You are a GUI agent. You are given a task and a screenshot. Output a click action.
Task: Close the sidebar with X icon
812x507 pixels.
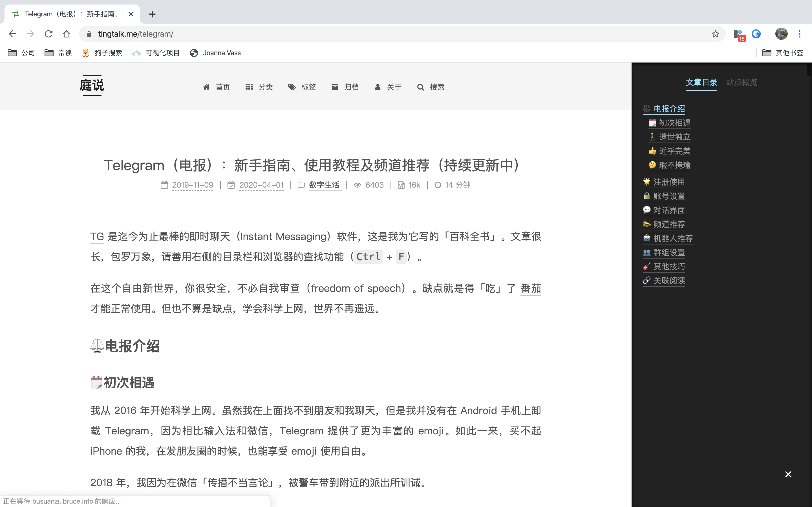point(788,474)
